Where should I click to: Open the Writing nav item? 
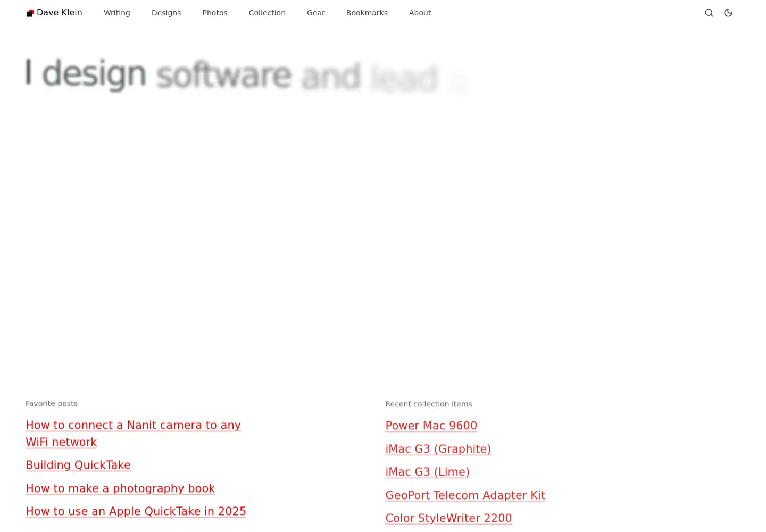coord(117,13)
